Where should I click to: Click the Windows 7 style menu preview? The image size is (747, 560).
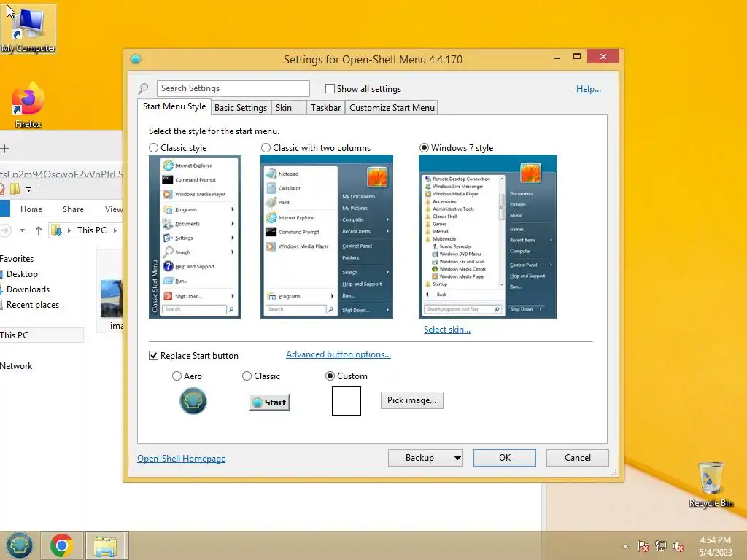tap(487, 237)
